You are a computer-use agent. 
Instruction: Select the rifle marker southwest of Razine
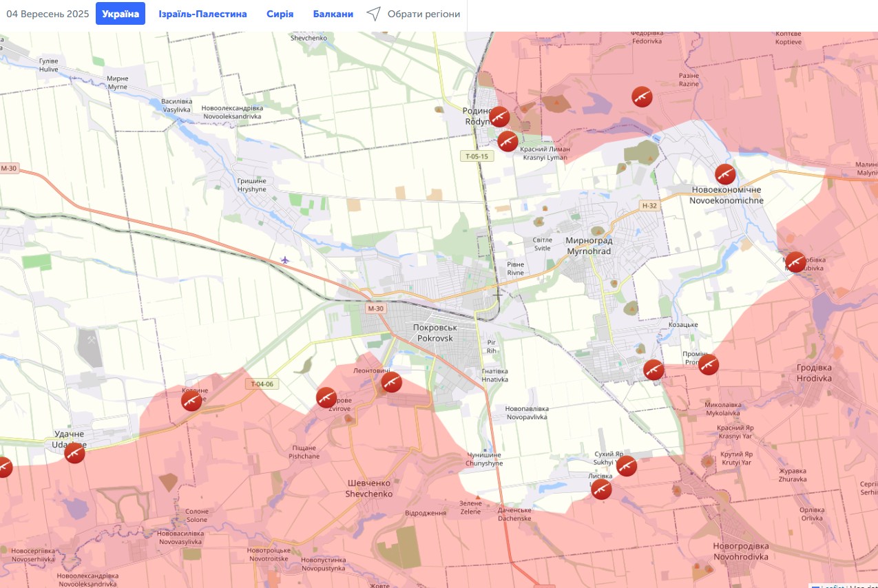coord(642,96)
